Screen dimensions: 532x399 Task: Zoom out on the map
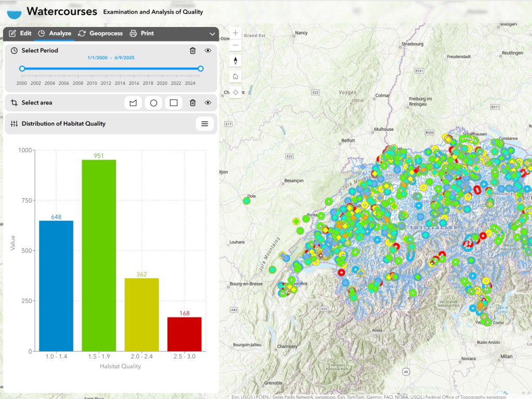click(235, 45)
